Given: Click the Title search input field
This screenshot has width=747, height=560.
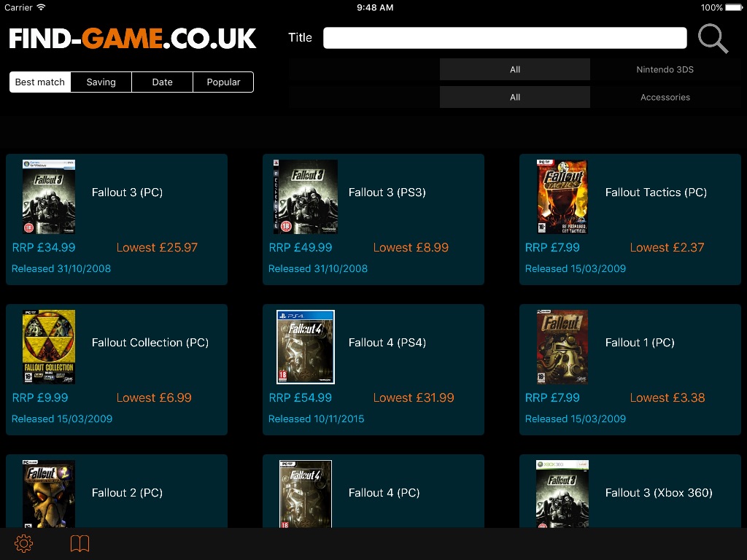Looking at the screenshot, I should coord(505,38).
